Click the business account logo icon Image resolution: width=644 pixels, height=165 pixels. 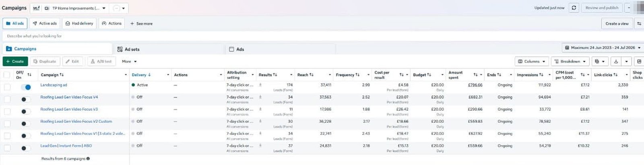pyautogui.click(x=36, y=8)
